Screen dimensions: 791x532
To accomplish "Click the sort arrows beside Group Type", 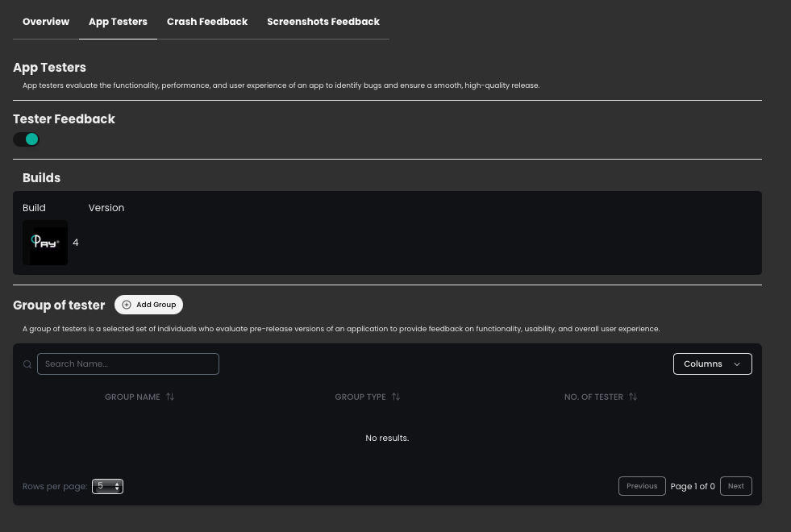I will pyautogui.click(x=396, y=397).
